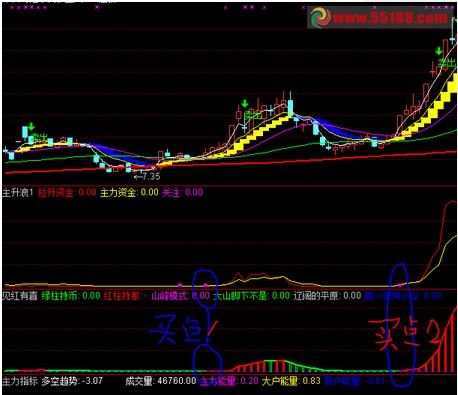Select the 辽阔的平原: 0.00 readout
Viewport: 458px width, 395px height.
(327, 296)
